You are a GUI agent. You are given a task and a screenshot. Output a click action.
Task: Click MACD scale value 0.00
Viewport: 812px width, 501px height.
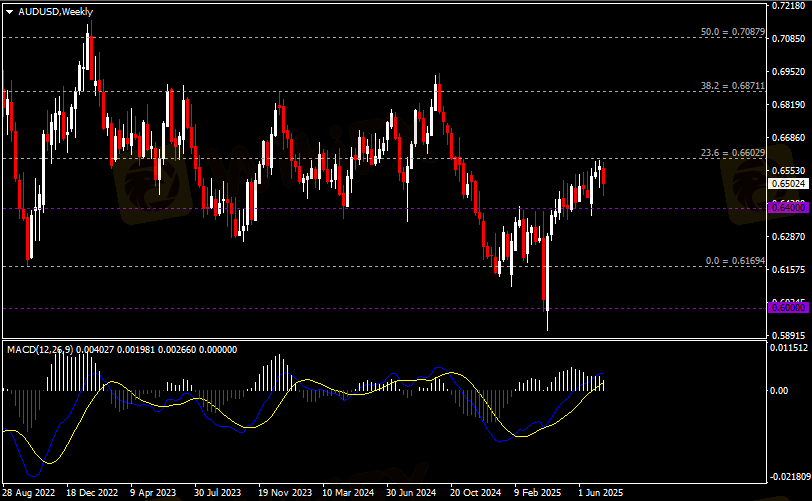[778, 391]
